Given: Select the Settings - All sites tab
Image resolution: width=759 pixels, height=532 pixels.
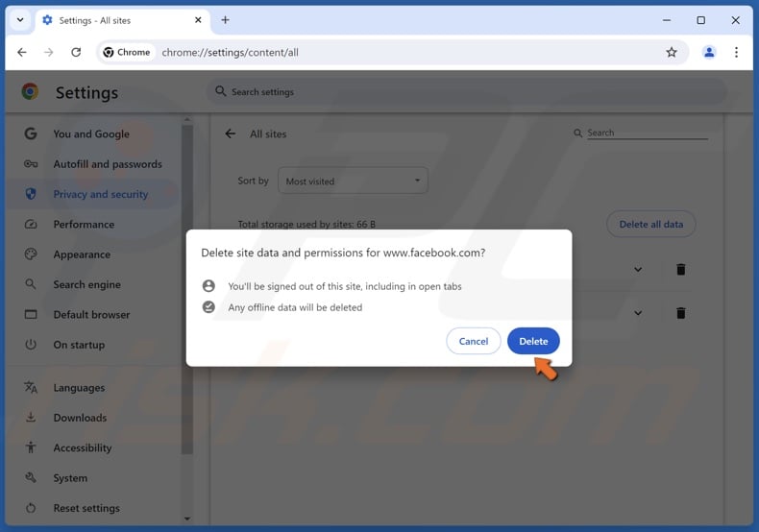Looking at the screenshot, I should point(122,21).
